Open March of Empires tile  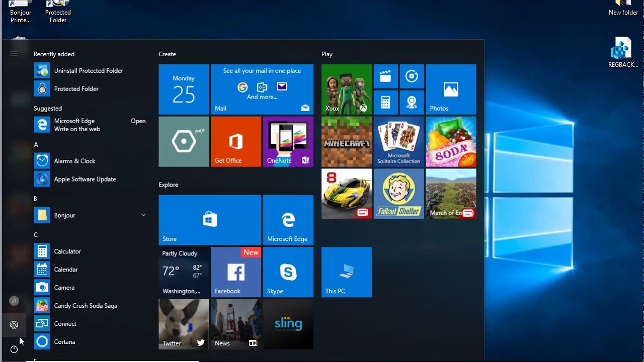click(x=451, y=194)
